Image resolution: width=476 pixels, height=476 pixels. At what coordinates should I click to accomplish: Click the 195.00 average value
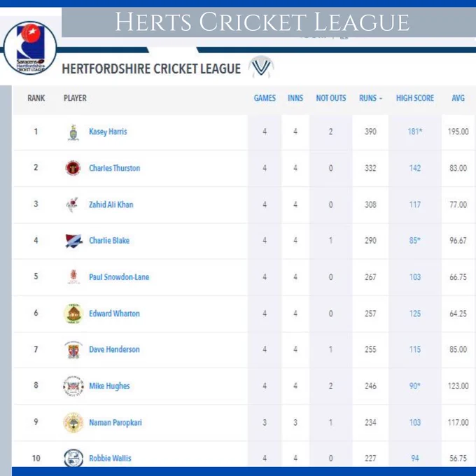(458, 132)
